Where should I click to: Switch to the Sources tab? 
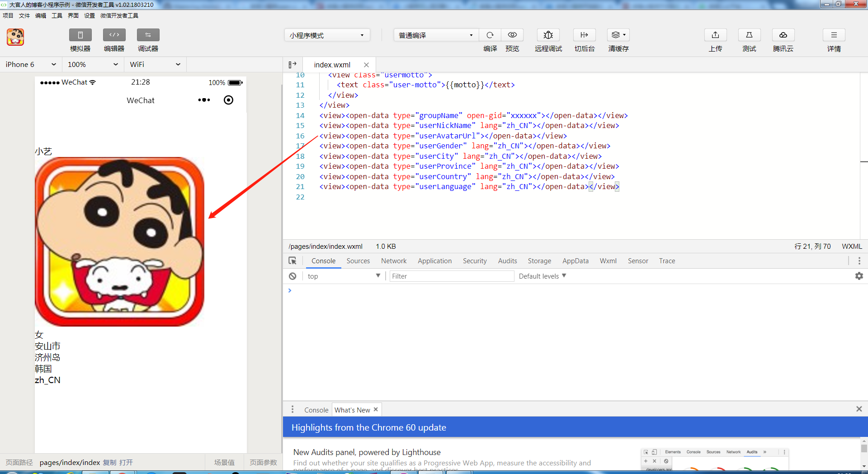358,261
